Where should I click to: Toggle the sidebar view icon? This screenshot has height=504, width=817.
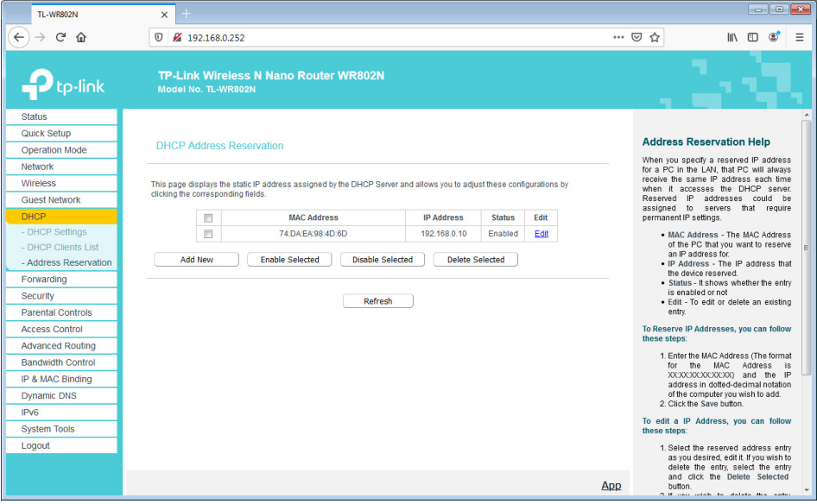752,37
